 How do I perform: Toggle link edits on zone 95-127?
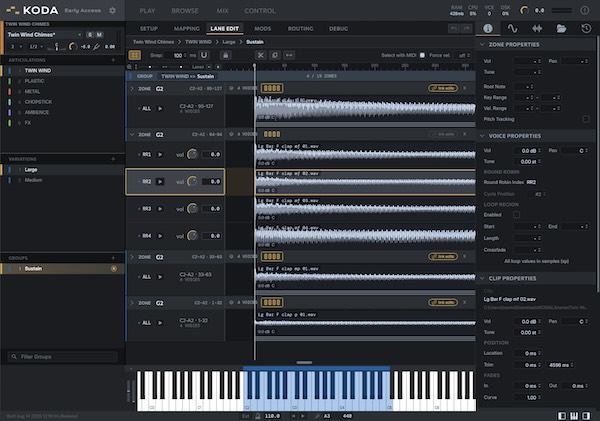(x=443, y=88)
